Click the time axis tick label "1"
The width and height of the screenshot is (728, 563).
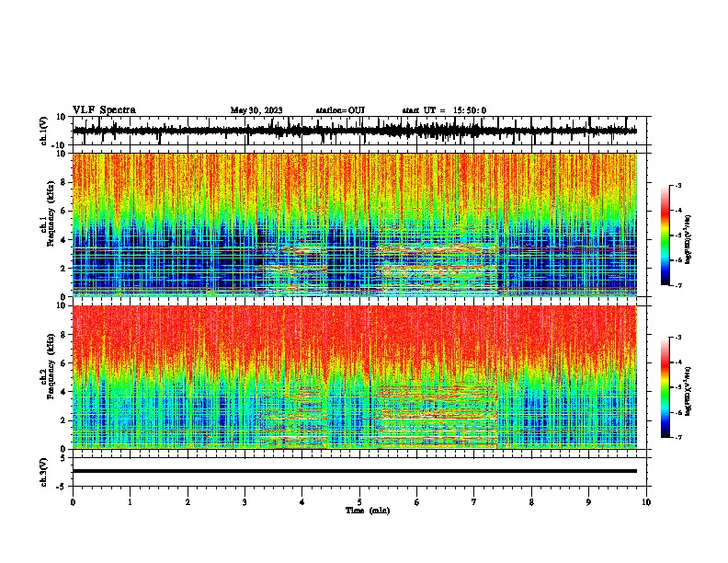pos(130,502)
